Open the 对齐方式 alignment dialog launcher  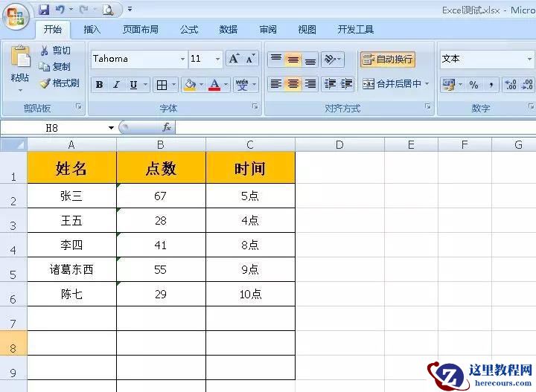tap(427, 106)
